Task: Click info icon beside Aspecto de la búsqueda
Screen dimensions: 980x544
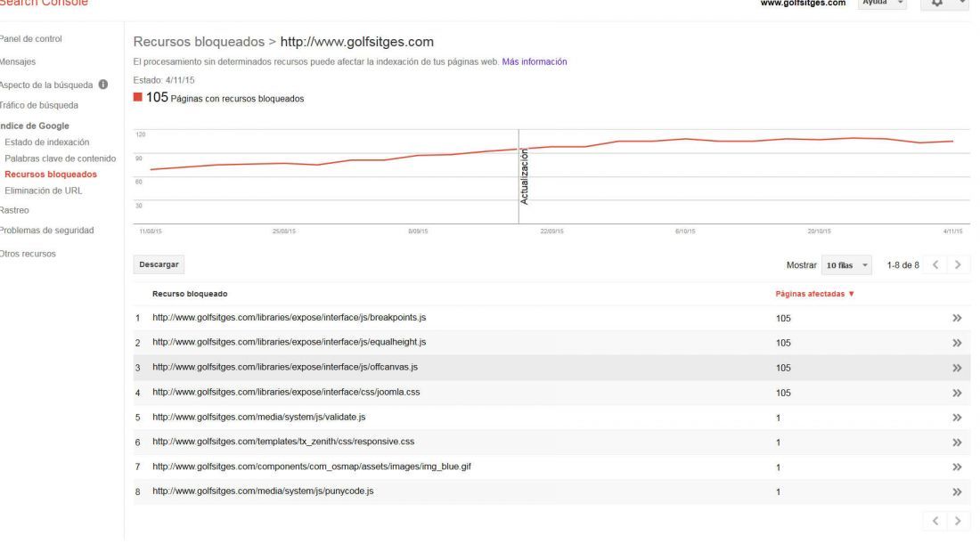Action: click(x=103, y=85)
